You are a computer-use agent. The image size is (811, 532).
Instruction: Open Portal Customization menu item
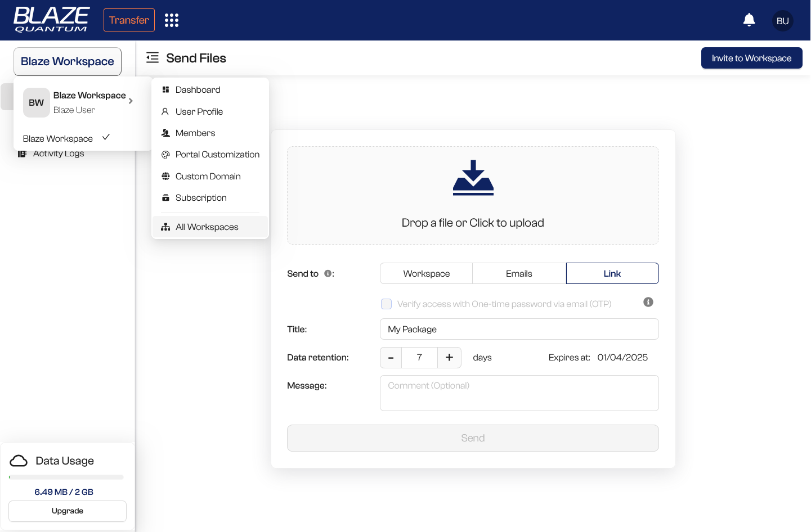click(x=210, y=154)
